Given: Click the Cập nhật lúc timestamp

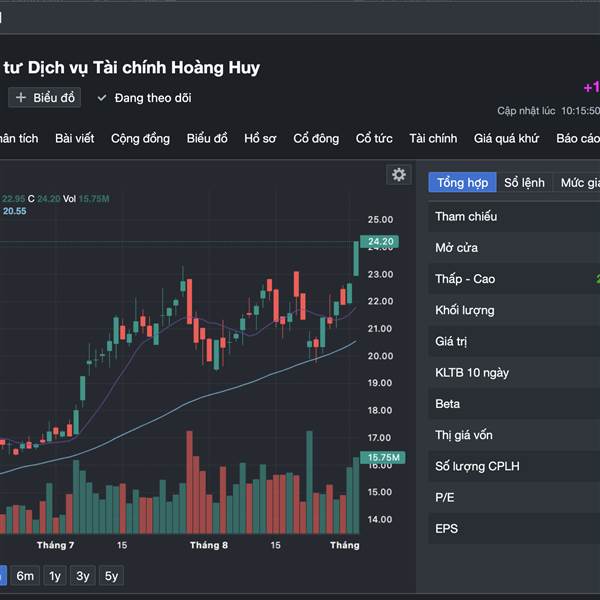Looking at the screenshot, I should coord(548,111).
